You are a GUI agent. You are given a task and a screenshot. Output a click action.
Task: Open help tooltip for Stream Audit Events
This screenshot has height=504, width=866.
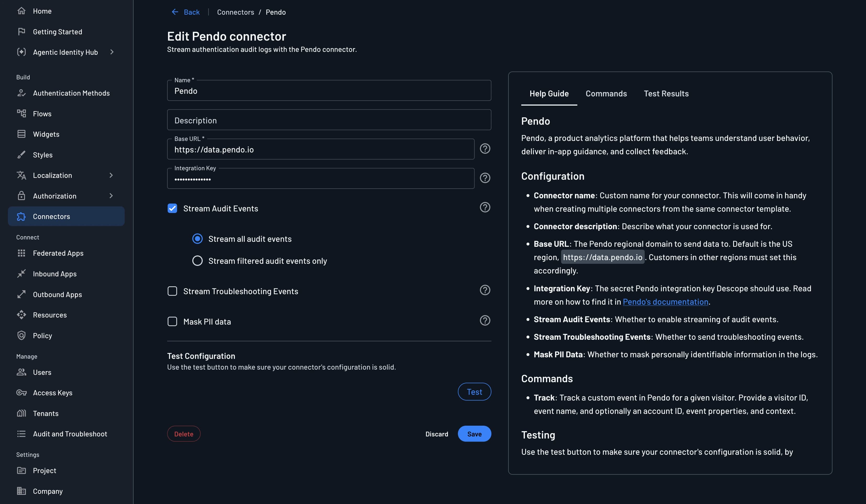coord(485,207)
